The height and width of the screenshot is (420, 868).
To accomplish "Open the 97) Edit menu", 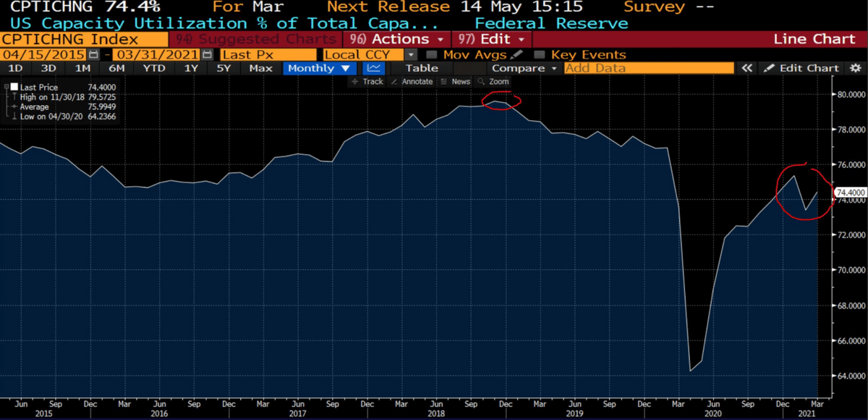I will pos(492,39).
